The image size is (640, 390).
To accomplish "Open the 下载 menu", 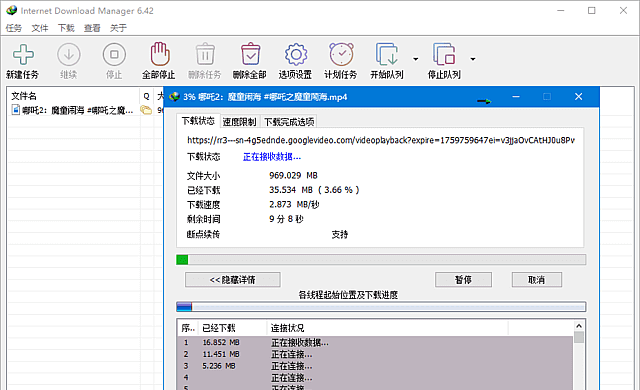I will (x=66, y=28).
